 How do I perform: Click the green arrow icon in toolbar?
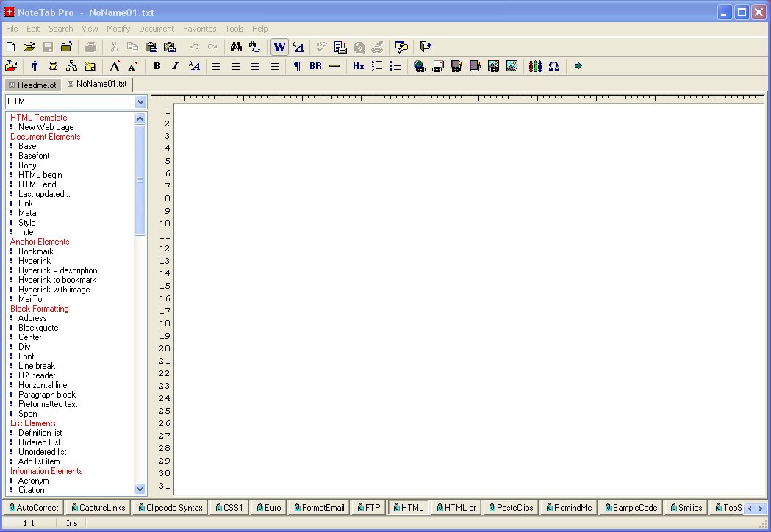578,66
